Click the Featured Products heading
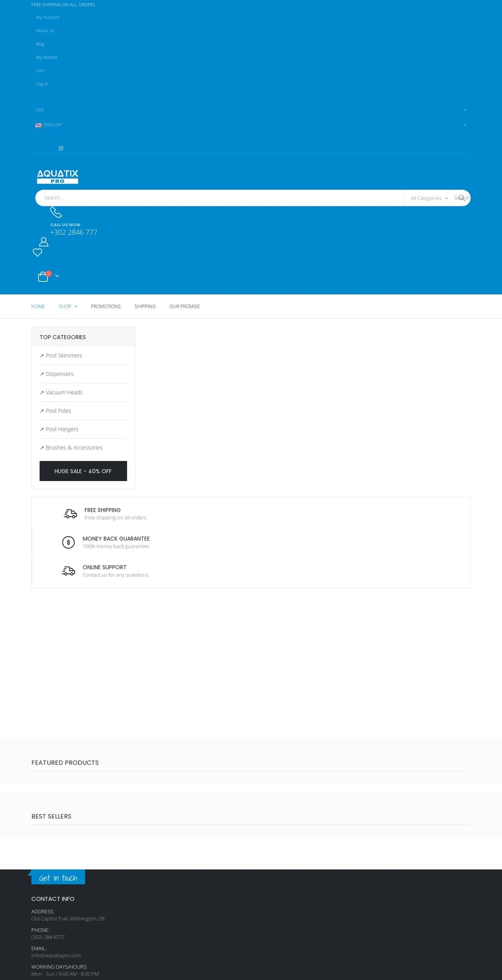This screenshot has height=980, width=502. (x=65, y=763)
